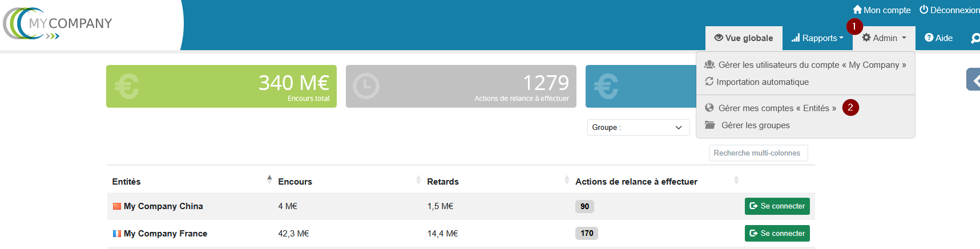Click the Aide question mark icon
Image resolution: width=980 pixels, height=249 pixels.
pyautogui.click(x=929, y=38)
